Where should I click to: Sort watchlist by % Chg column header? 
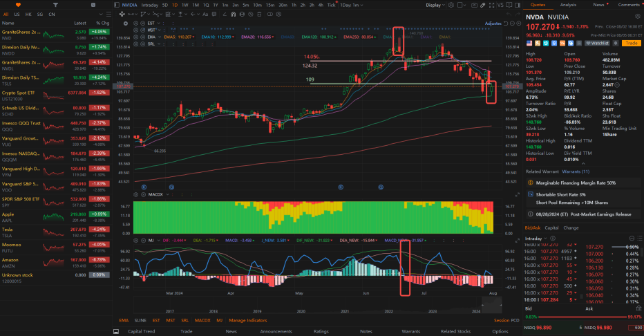[103, 23]
